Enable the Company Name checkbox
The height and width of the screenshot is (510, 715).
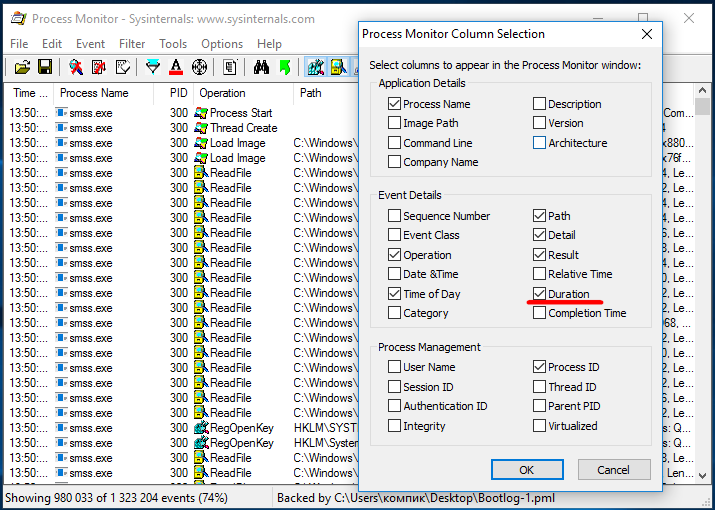click(394, 161)
